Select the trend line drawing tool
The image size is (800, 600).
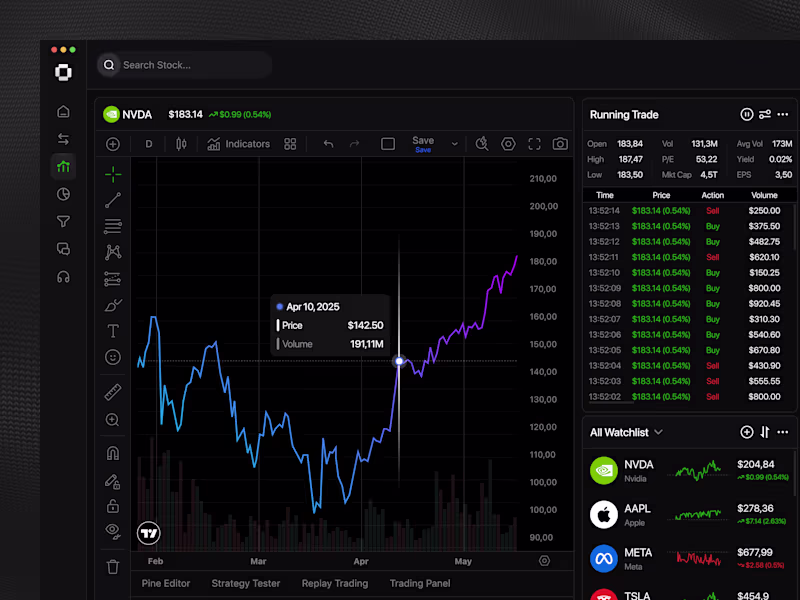tap(113, 200)
